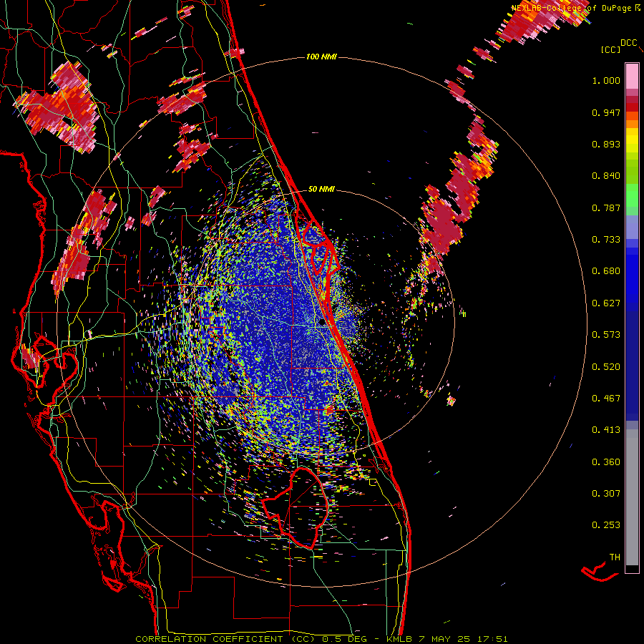Click the 0.360 scale value
The height and width of the screenshot is (644, 644).
pos(606,462)
